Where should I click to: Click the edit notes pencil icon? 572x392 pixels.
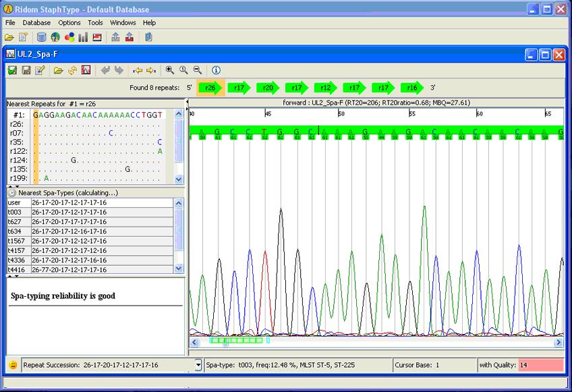click(40, 70)
